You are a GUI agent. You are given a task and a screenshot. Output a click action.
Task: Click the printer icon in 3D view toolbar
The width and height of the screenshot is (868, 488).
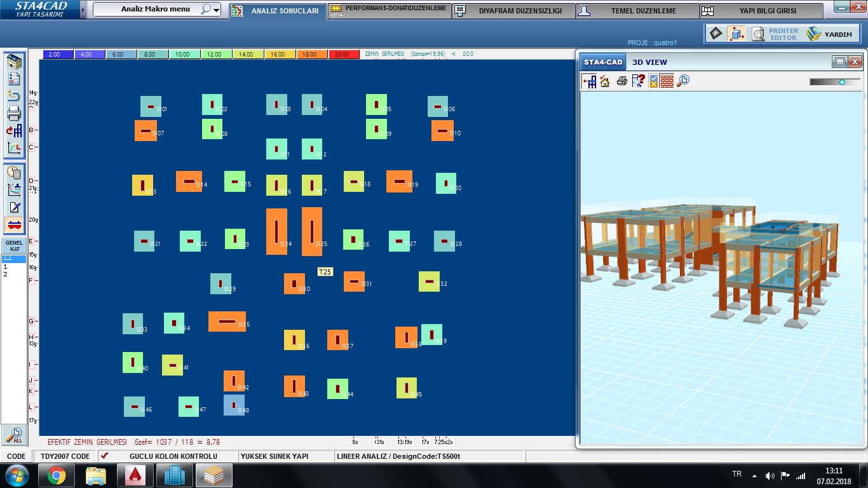click(621, 81)
